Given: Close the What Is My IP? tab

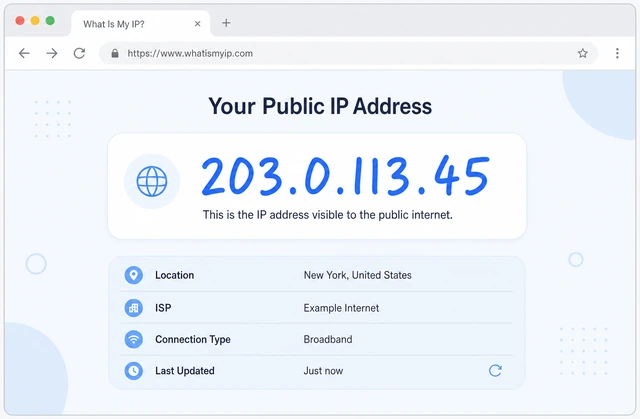Looking at the screenshot, I should coord(198,24).
